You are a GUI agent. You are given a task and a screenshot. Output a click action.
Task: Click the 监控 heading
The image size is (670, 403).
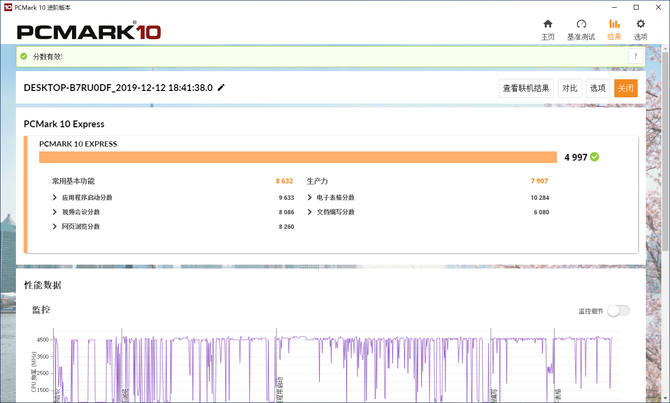click(x=41, y=309)
